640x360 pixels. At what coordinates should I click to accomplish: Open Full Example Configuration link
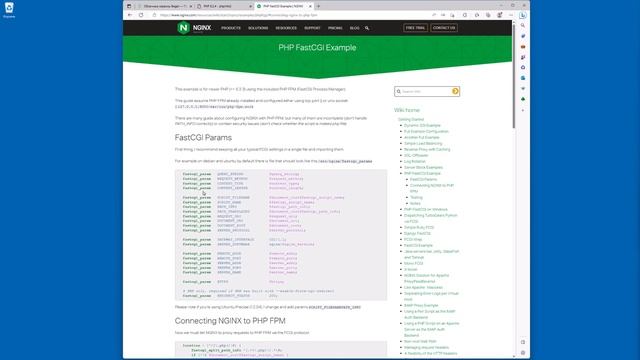(426, 131)
